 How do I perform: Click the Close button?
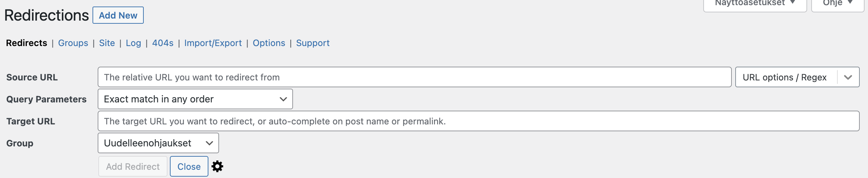(189, 166)
